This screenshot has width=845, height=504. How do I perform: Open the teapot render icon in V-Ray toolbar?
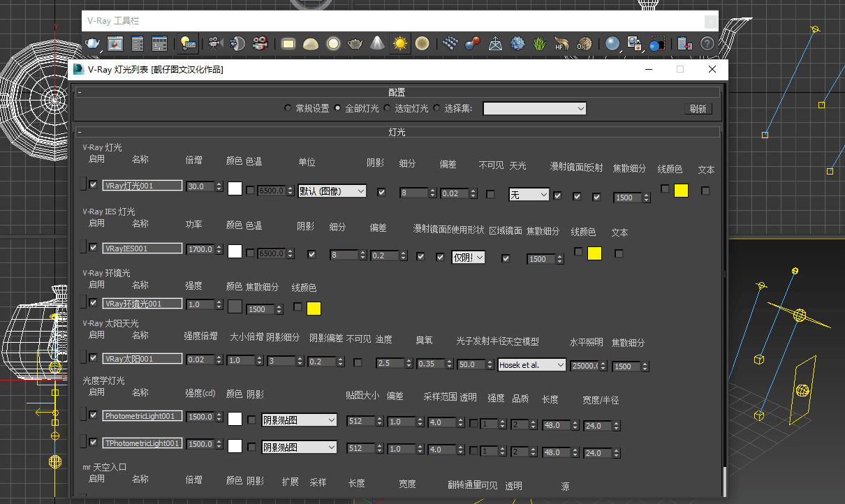pyautogui.click(x=93, y=44)
